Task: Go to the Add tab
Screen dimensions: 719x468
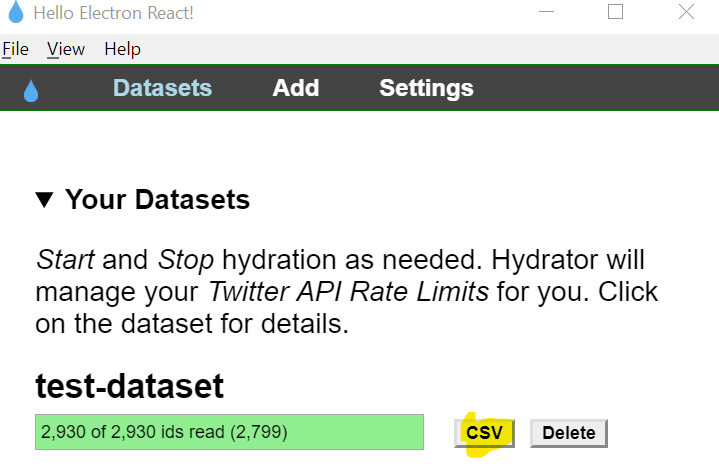Action: (295, 88)
